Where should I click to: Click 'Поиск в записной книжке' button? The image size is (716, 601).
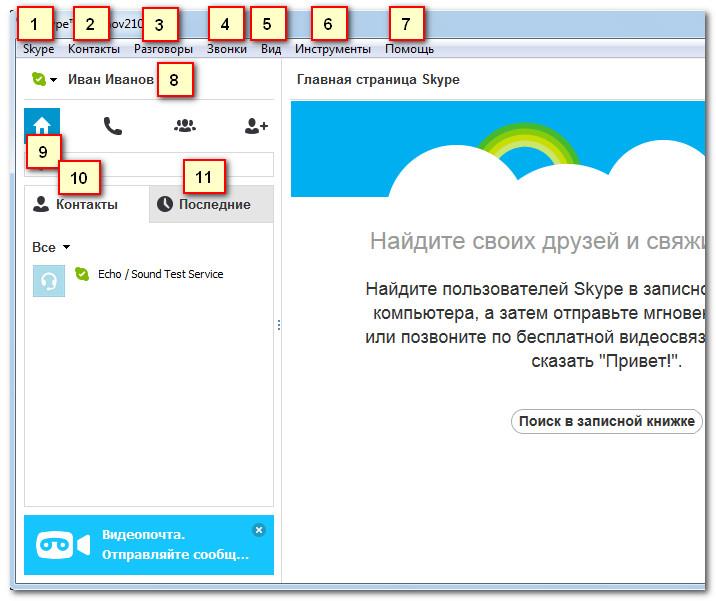606,421
